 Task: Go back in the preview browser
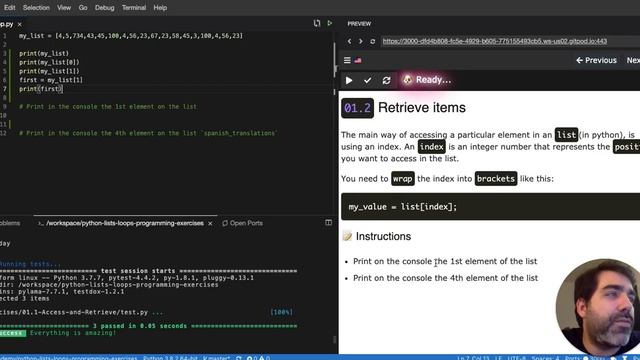[349, 41]
